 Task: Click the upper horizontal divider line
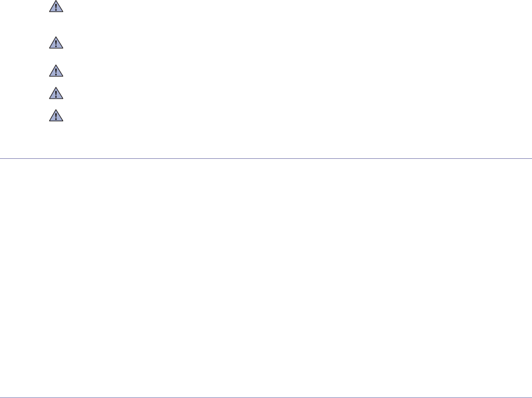(266, 158)
